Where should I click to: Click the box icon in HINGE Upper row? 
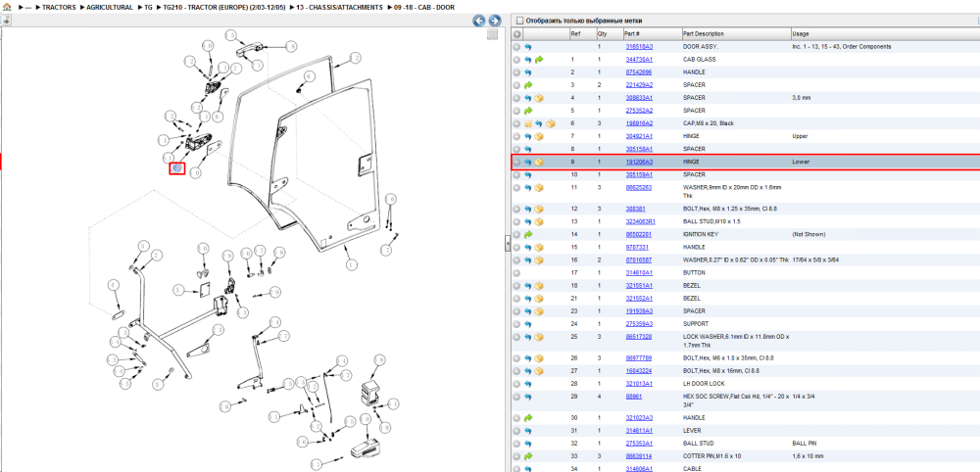pyautogui.click(x=539, y=136)
